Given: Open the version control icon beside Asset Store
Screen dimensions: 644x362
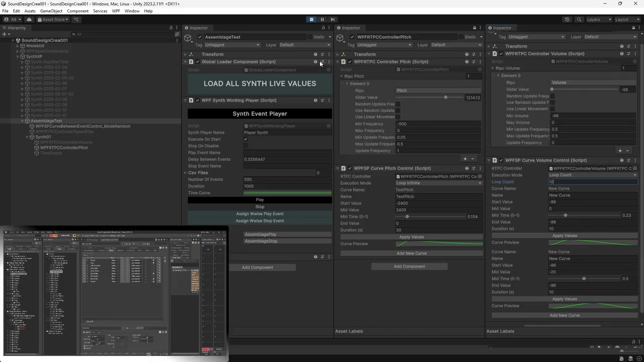Looking at the screenshot, I should click(76, 20).
